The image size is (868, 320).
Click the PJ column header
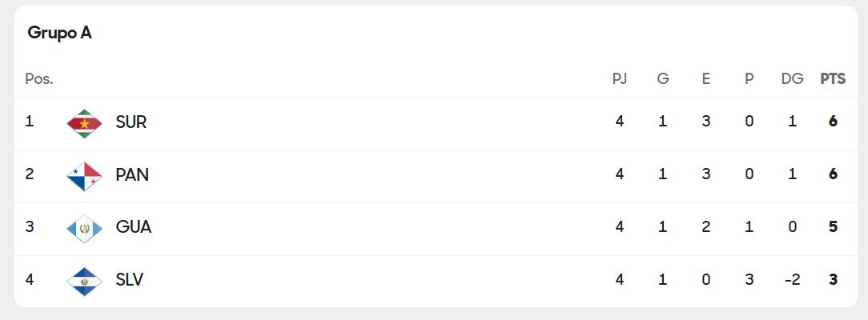point(619,78)
